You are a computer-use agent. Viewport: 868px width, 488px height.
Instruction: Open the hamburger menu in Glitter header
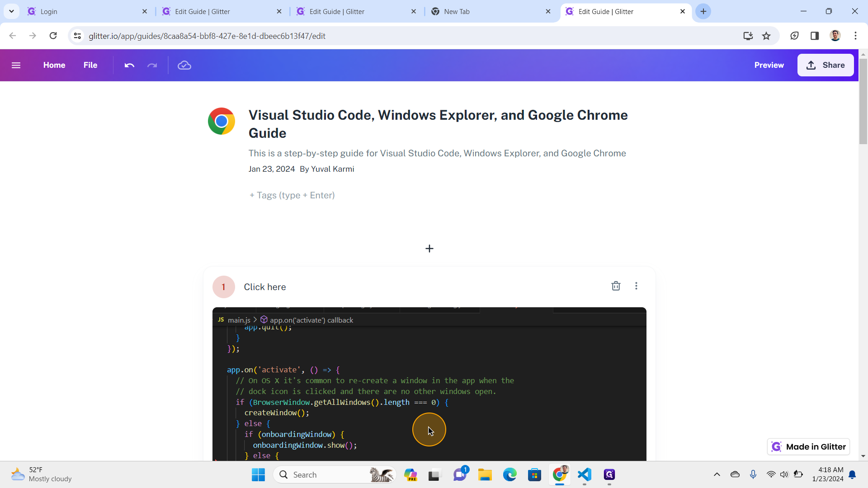16,65
